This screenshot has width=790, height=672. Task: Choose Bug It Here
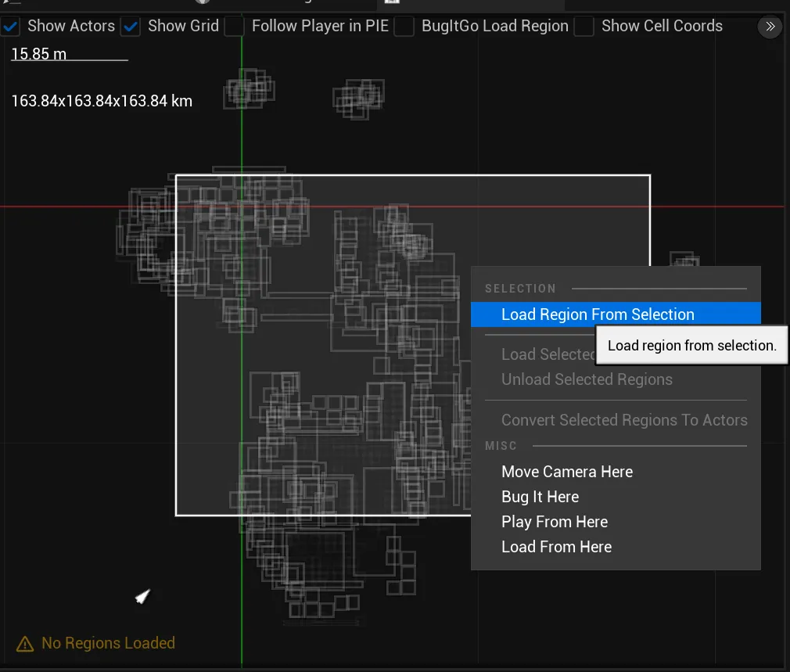(x=540, y=497)
